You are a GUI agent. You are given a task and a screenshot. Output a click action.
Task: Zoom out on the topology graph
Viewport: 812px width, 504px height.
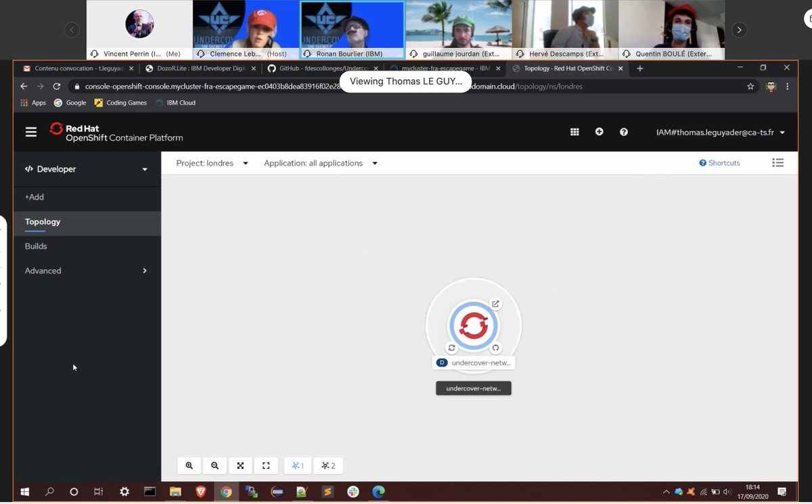215,465
